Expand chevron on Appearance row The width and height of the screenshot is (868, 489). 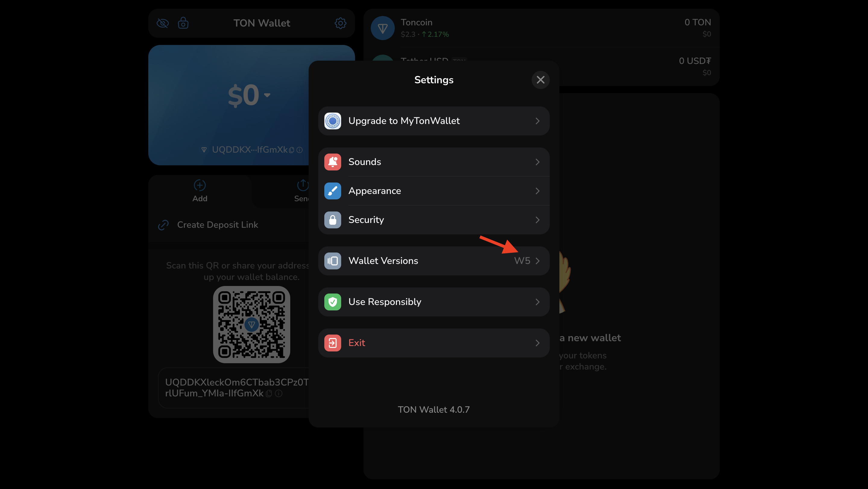(x=537, y=191)
